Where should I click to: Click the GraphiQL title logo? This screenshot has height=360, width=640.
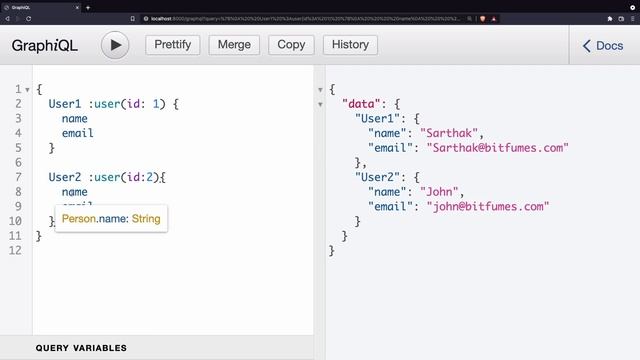[x=44, y=46]
